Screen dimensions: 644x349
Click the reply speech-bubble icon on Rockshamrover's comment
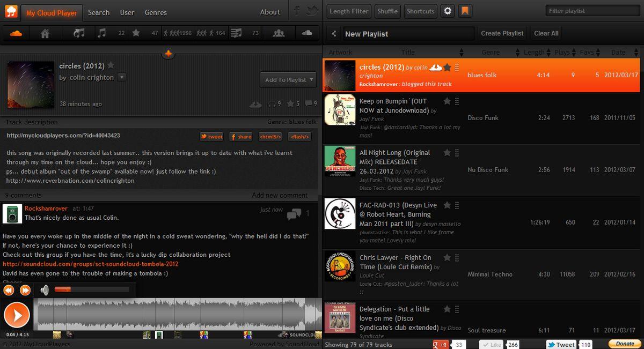click(294, 214)
